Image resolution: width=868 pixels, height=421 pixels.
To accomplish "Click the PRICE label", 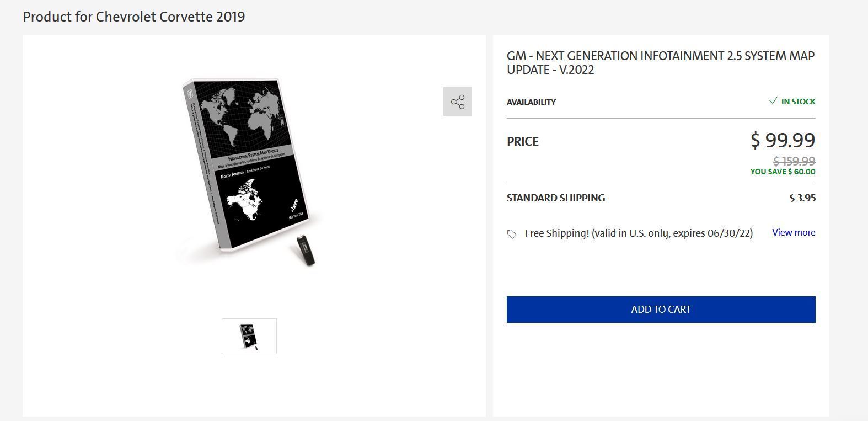I will click(523, 141).
